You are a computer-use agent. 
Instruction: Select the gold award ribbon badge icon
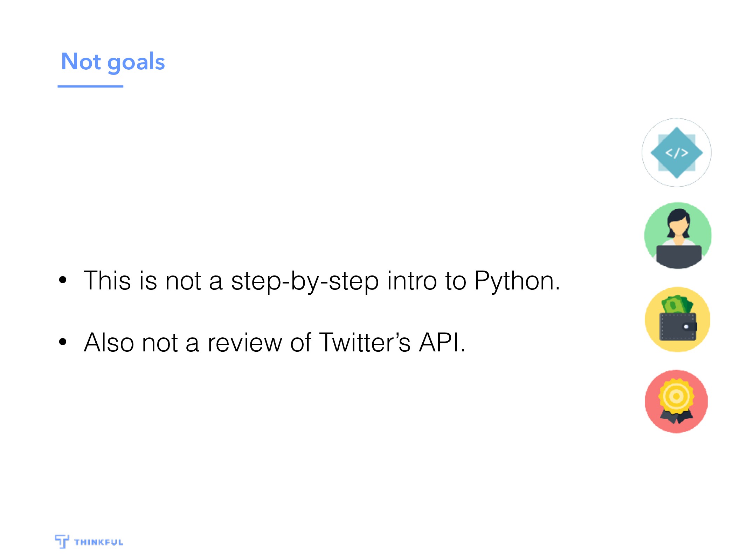coord(676,401)
